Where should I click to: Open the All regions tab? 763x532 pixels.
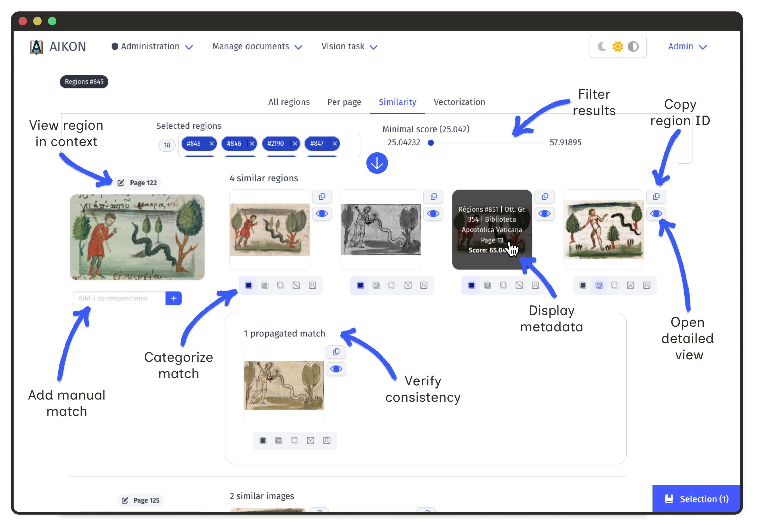(289, 102)
